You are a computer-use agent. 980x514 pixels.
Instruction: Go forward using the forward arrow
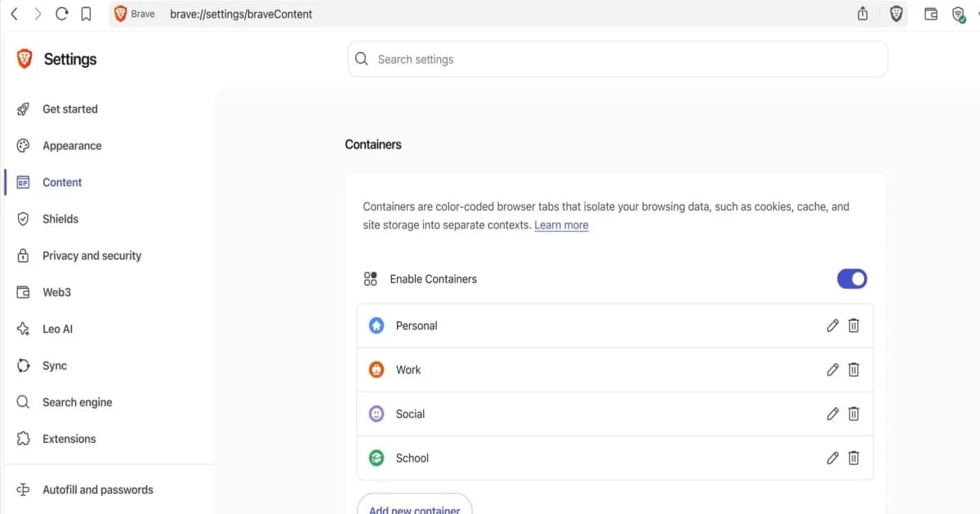coord(38,14)
